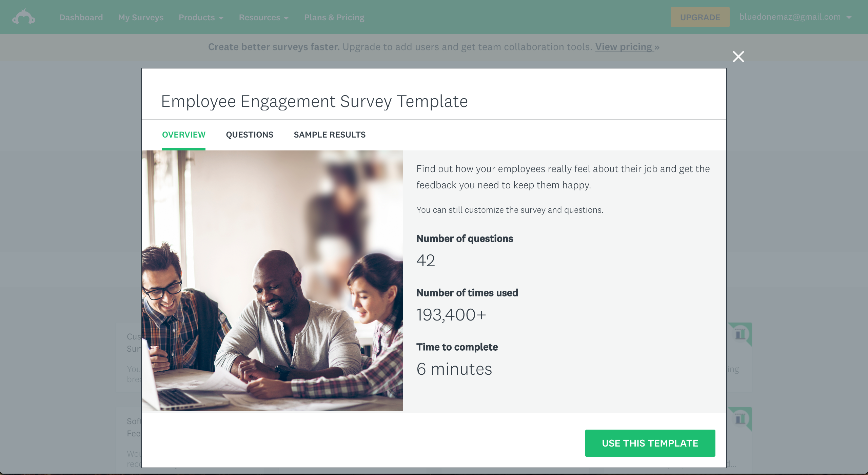868x475 pixels.
Task: Open the bluedonemaz@gmail.com account menu
Action: pyautogui.click(x=795, y=17)
